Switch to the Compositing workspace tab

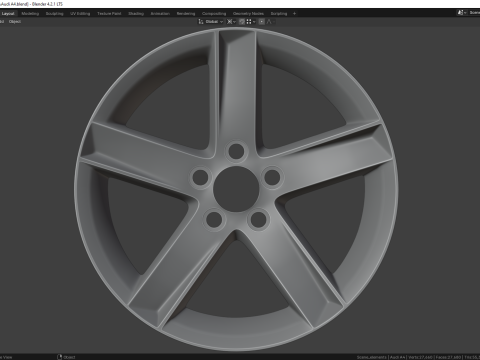214,14
